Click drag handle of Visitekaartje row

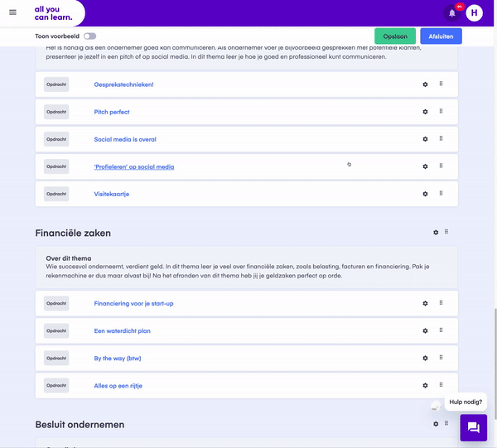click(x=441, y=193)
